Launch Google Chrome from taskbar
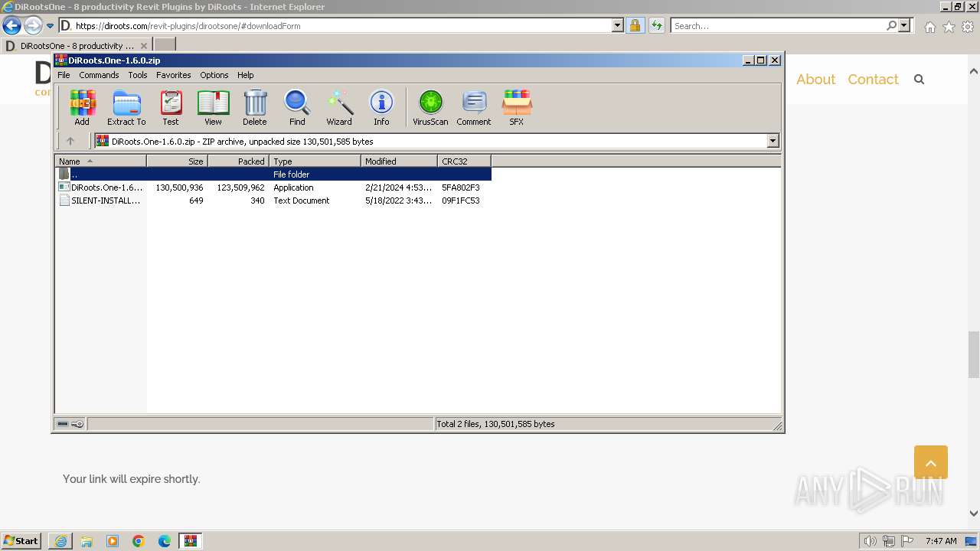The image size is (980, 551). point(139,541)
